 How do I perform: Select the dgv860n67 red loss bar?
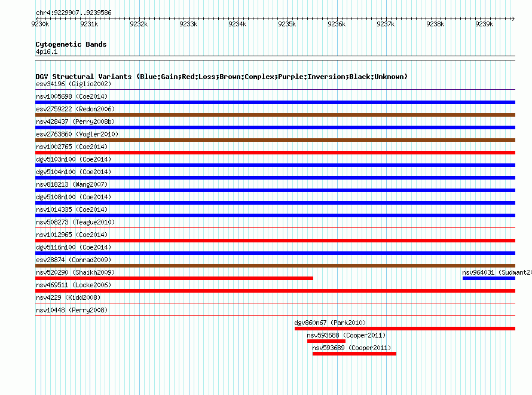coord(405,329)
